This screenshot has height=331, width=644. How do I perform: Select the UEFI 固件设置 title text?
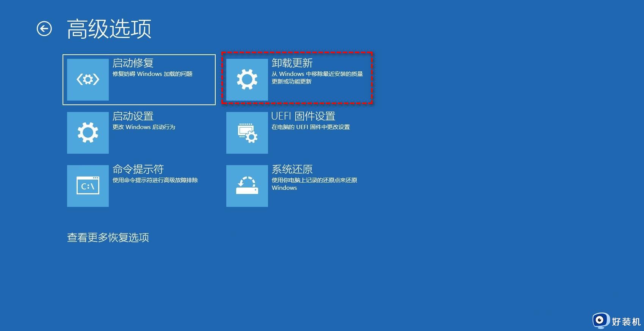click(303, 116)
